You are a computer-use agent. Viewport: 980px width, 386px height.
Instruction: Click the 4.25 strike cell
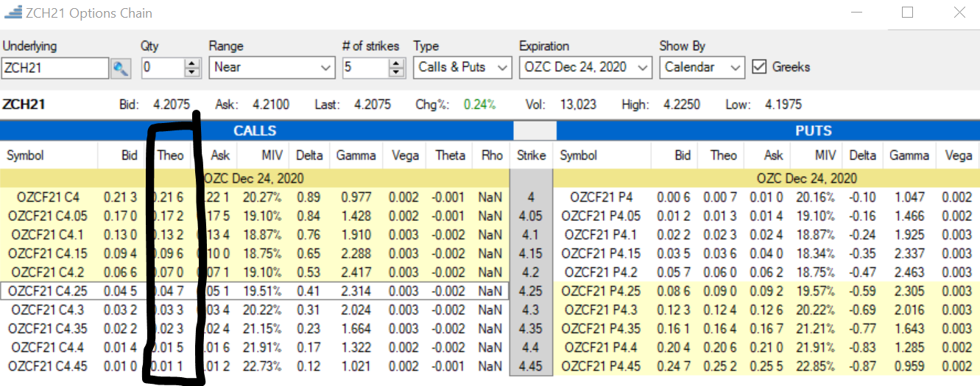pos(531,291)
